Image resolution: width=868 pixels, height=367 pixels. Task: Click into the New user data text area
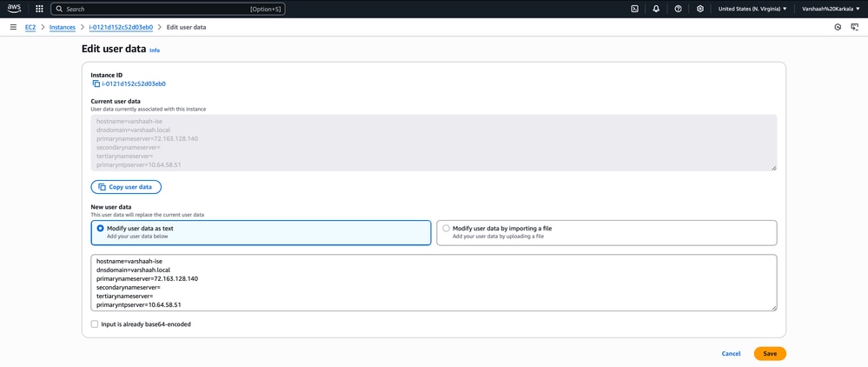click(x=434, y=283)
